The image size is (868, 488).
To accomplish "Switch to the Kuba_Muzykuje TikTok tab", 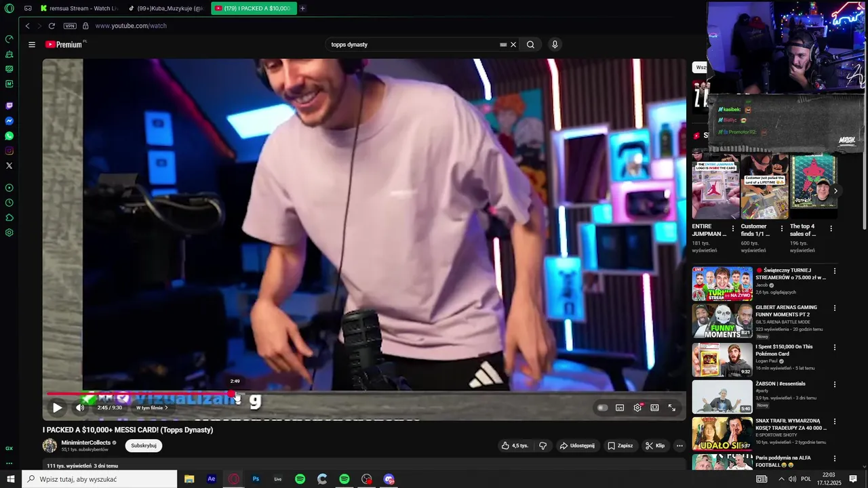I will coord(167,8).
